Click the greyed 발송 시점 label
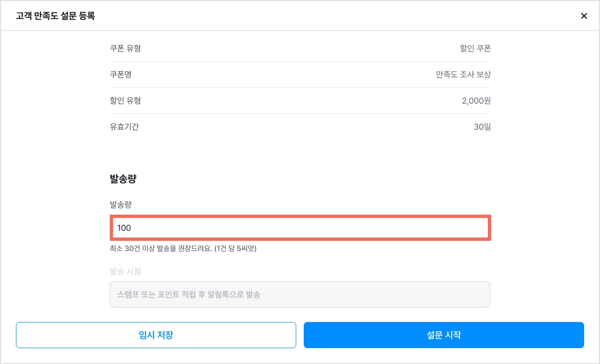Viewport: 600px width, 364px height. (x=125, y=271)
